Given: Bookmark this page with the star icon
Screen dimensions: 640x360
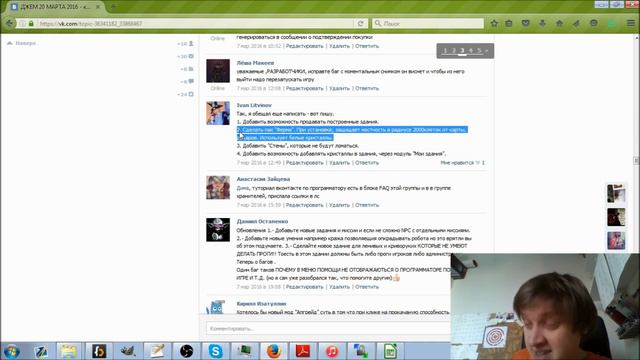Looking at the screenshot, I should pos(494,23).
